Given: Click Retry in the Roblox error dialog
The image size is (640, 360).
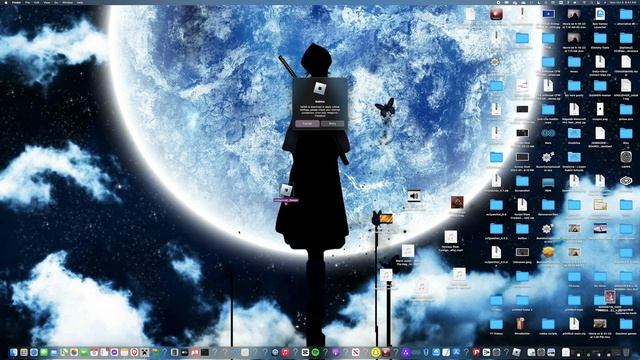Looking at the screenshot, I should 332,123.
